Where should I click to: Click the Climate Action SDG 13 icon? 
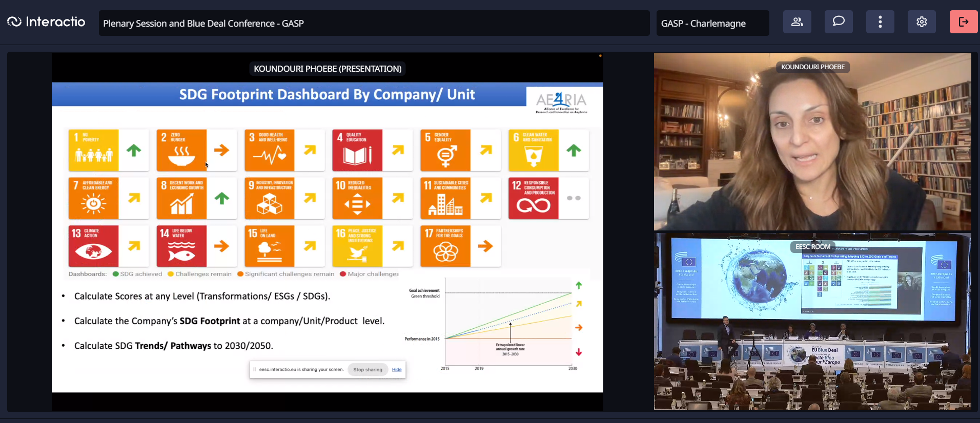93,246
